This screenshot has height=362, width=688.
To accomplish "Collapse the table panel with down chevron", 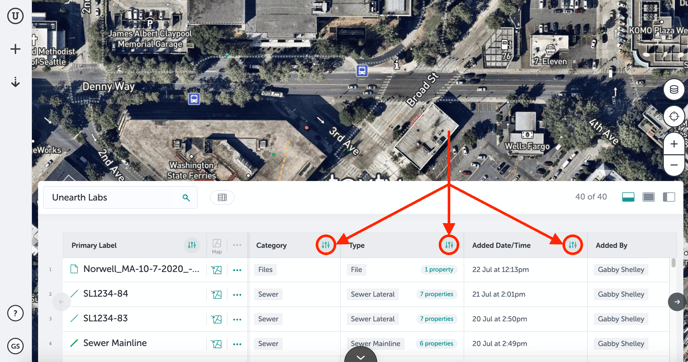I will click(x=360, y=356).
